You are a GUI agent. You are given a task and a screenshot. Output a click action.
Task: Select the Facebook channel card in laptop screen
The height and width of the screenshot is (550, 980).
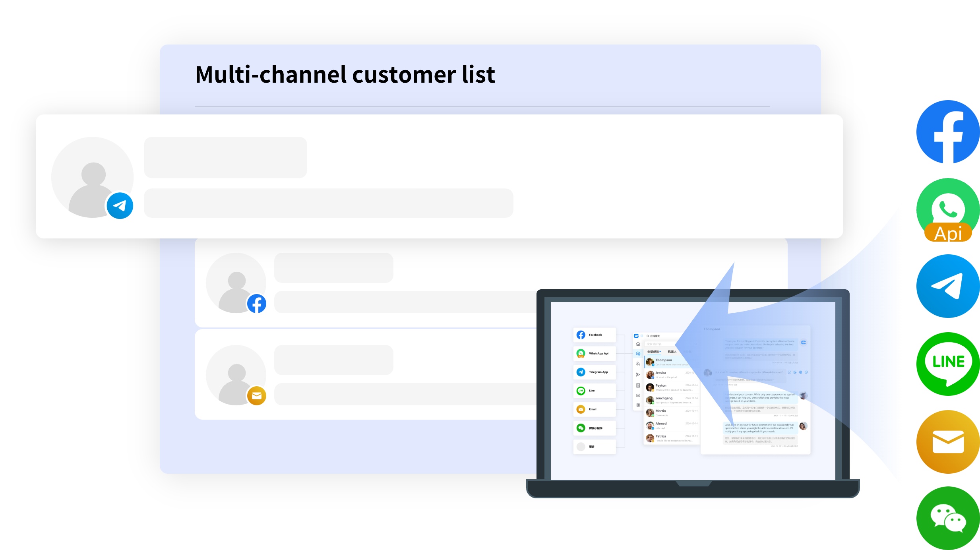pos(595,335)
